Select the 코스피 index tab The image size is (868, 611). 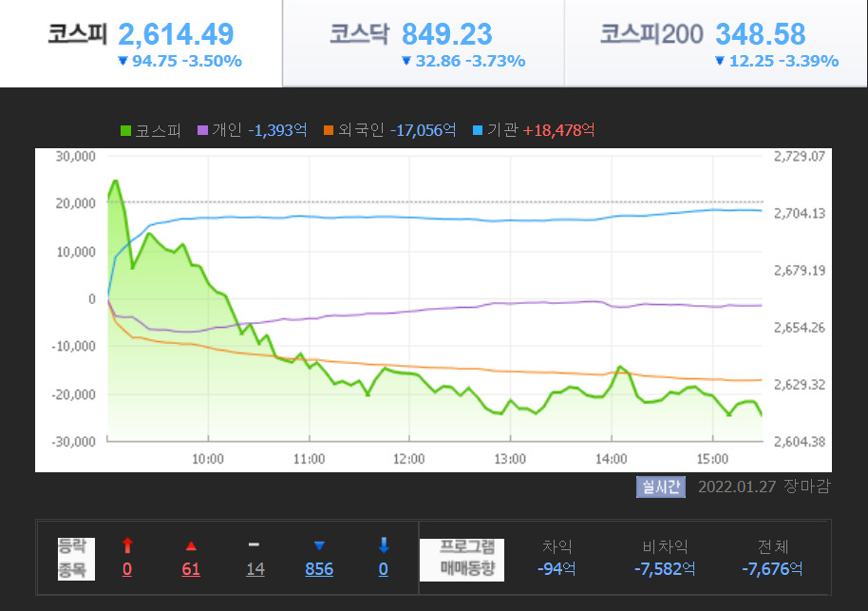tap(141, 43)
